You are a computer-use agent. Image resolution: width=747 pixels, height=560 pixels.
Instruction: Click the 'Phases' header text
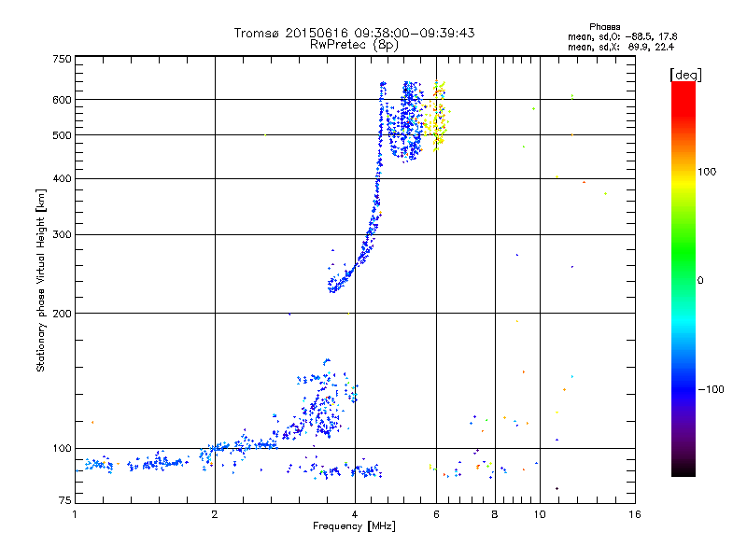604,27
